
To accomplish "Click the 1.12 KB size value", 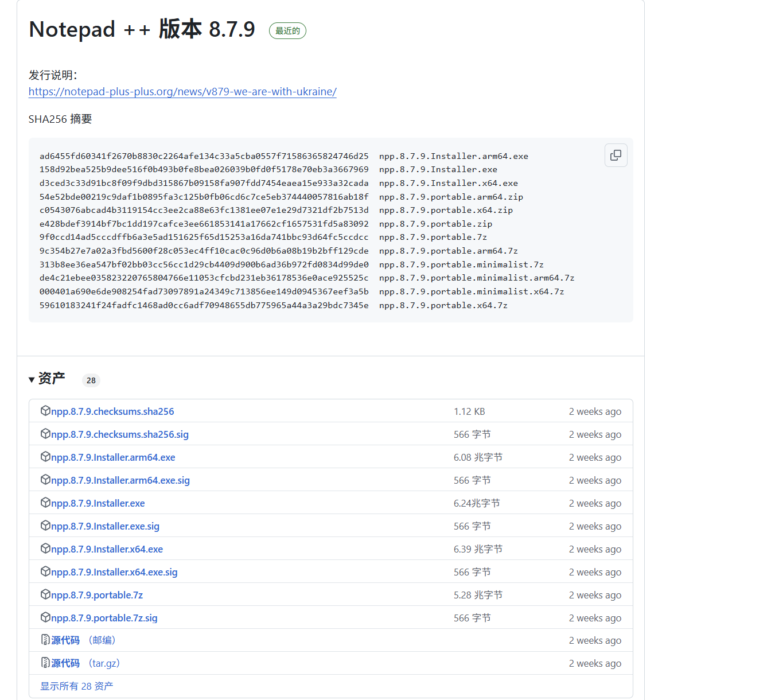I will pos(469,411).
